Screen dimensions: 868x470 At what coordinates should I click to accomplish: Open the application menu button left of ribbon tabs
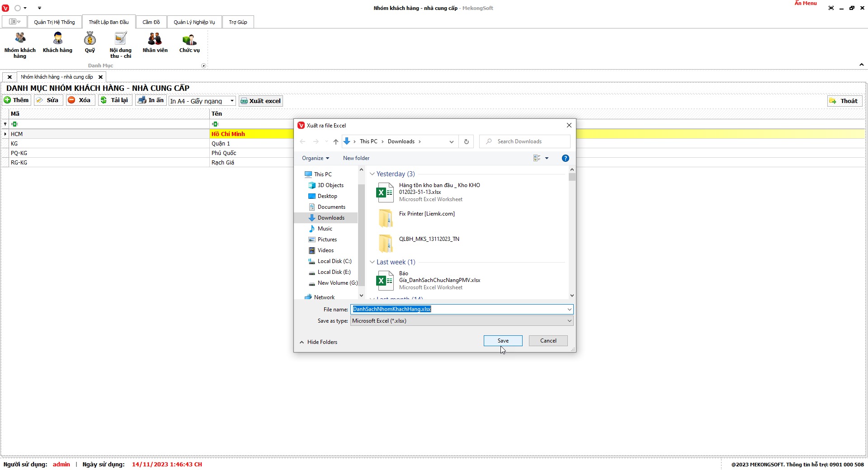tap(14, 22)
